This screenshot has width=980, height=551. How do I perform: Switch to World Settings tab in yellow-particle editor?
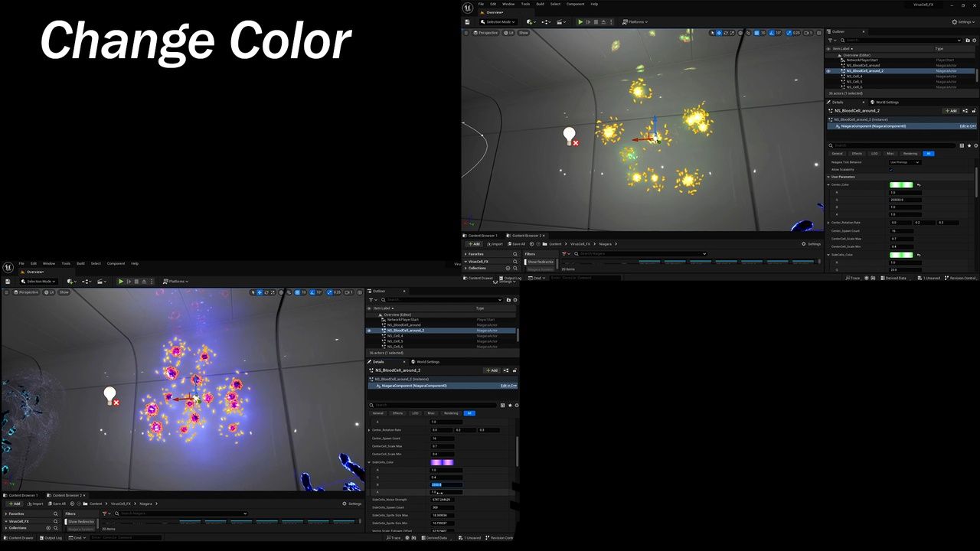[887, 102]
